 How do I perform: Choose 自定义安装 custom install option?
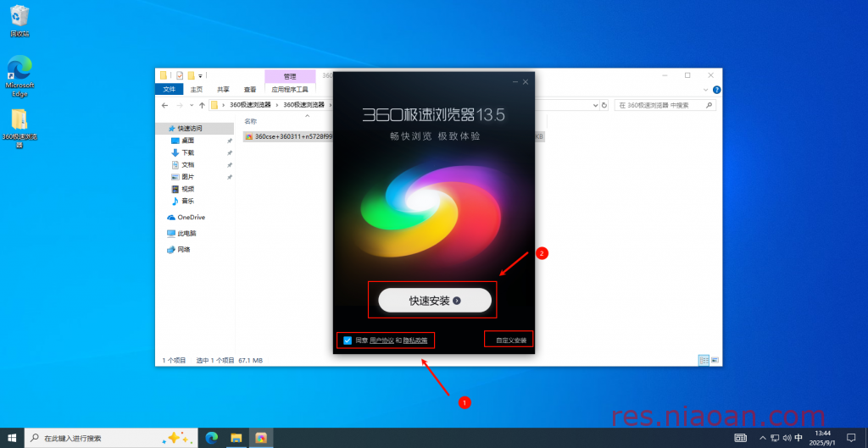click(511, 340)
